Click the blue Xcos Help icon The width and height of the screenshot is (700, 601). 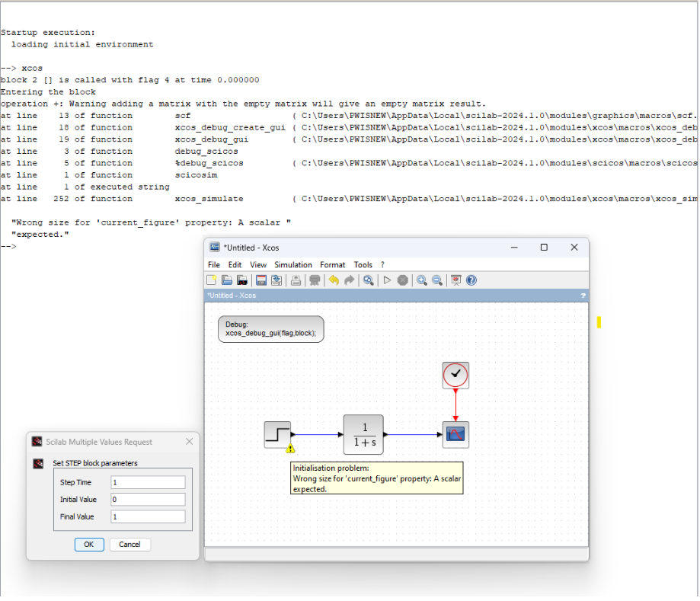[x=471, y=280]
